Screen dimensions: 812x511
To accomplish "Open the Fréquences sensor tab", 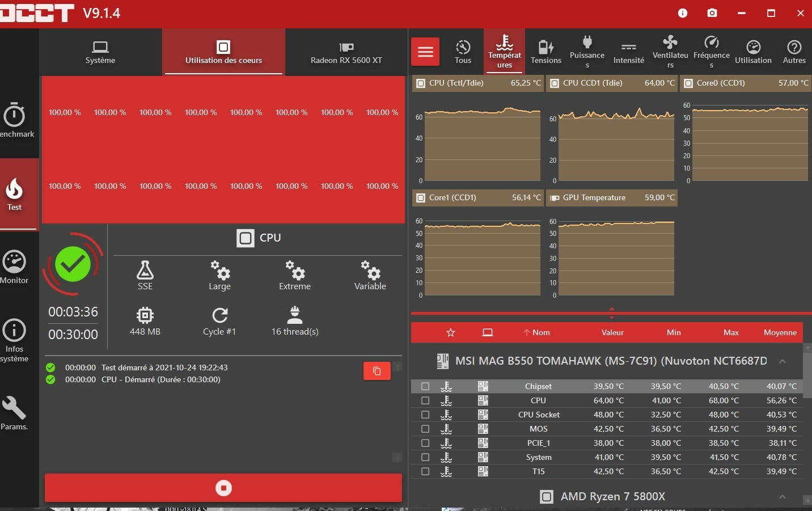I will tap(712, 52).
